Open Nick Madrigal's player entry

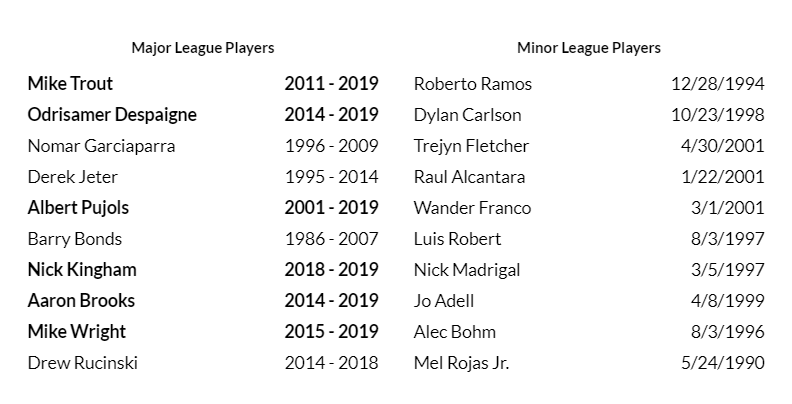tap(466, 270)
